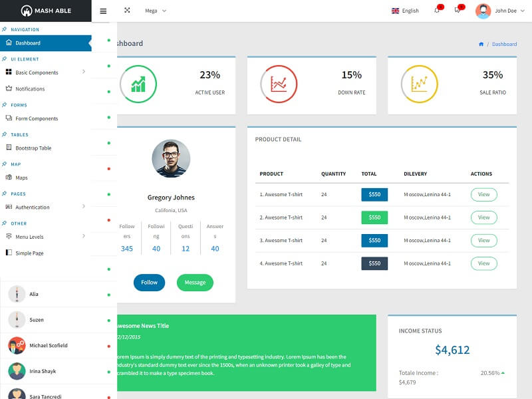
Task: Open the chat messages icon
Action: (458, 11)
